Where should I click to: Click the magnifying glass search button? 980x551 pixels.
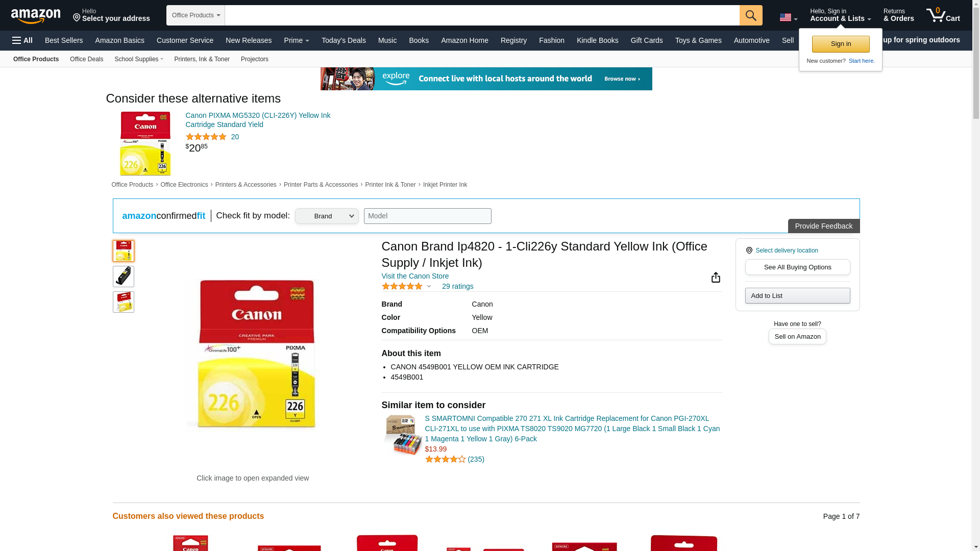(750, 15)
